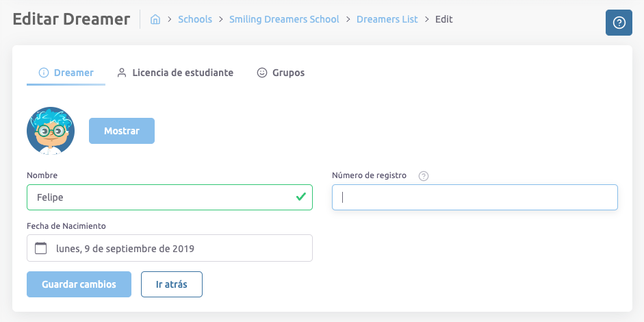The image size is (644, 322).
Task: Click the calendar icon in birth date field
Action: coord(41,248)
